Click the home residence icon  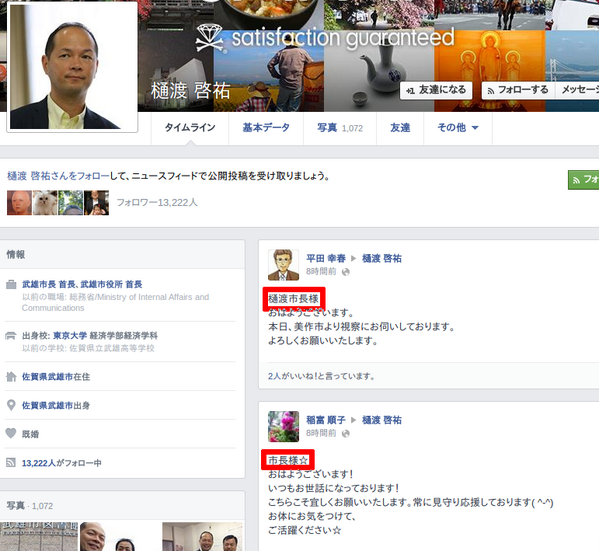(x=11, y=377)
